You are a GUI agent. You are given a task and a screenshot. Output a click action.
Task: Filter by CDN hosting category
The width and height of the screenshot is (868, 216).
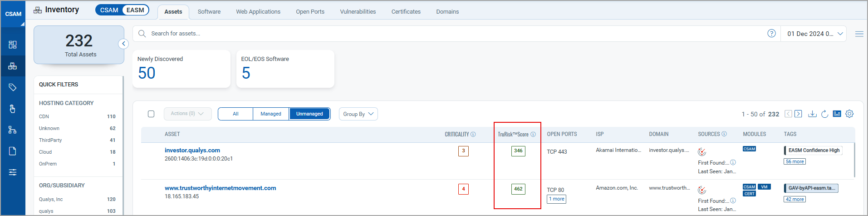pyautogui.click(x=77, y=116)
